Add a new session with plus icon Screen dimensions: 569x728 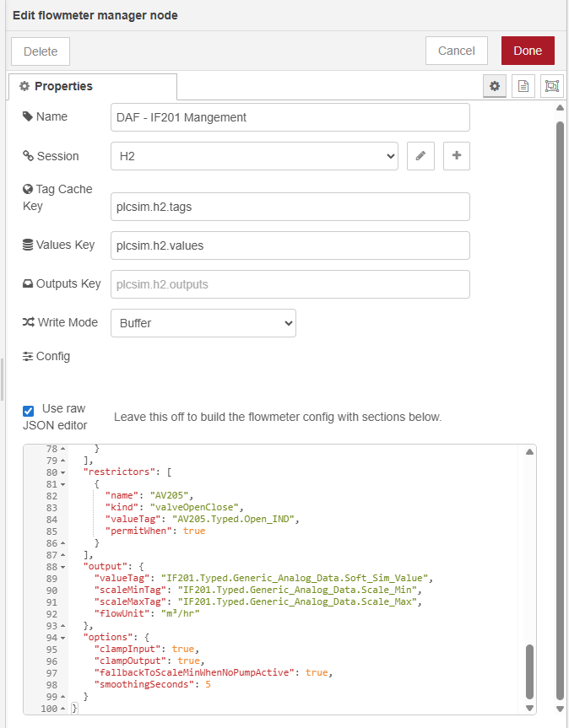click(457, 156)
